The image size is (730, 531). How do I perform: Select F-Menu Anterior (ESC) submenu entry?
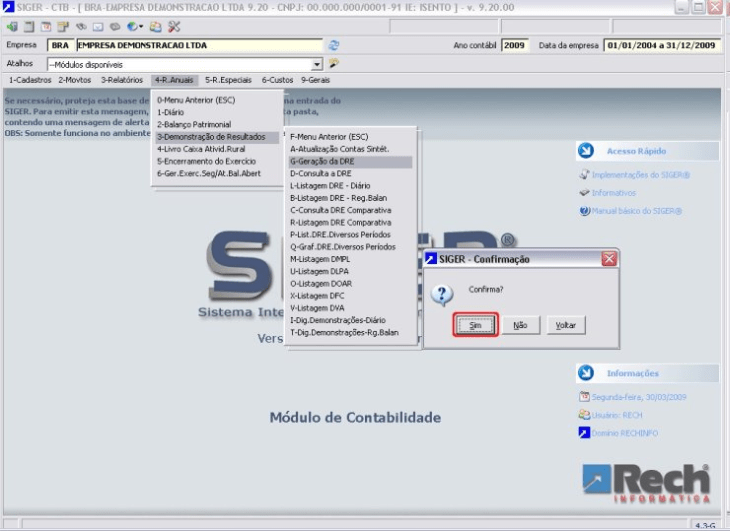pos(350,137)
